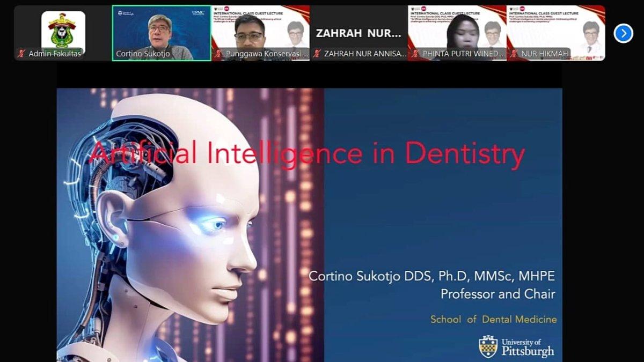Click the Cortino Sukotjo name label
The height and width of the screenshot is (362, 644).
143,54
